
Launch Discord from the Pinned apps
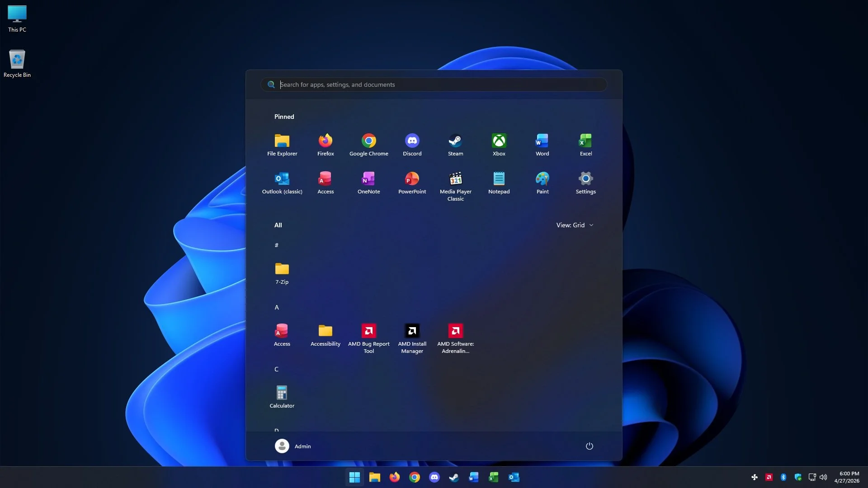click(x=412, y=145)
